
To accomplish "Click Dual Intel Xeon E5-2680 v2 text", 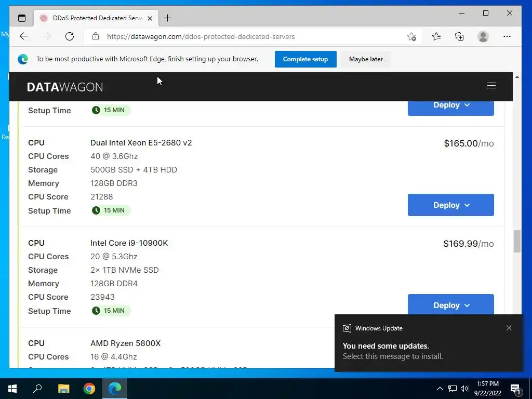I will click(141, 142).
